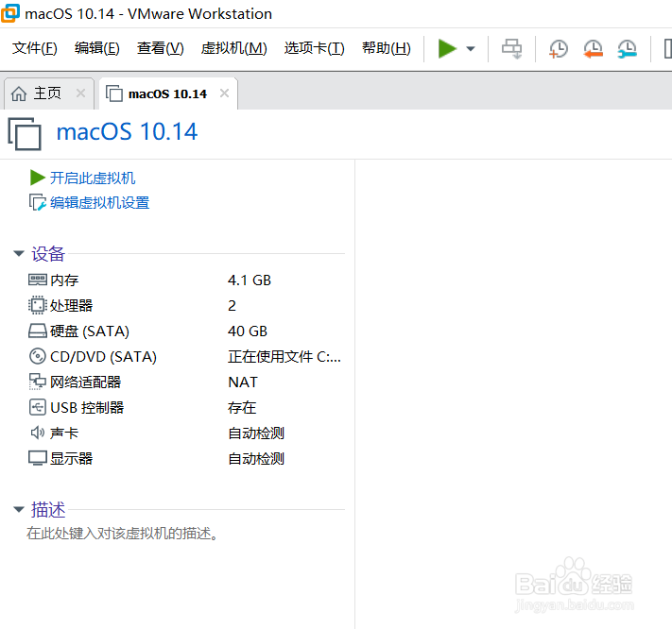Viewport: 672px width, 629px height.
Task: Click the green power-on play toolbar button
Action: [447, 48]
